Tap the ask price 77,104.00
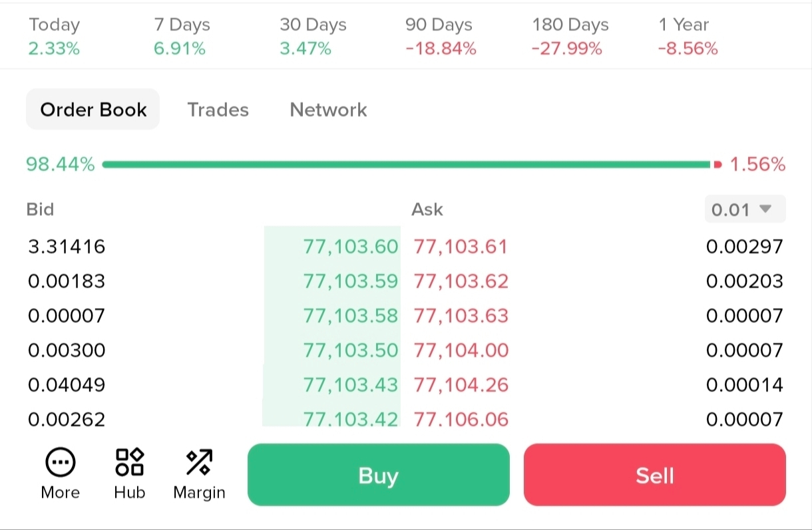The width and height of the screenshot is (812, 530). point(461,350)
